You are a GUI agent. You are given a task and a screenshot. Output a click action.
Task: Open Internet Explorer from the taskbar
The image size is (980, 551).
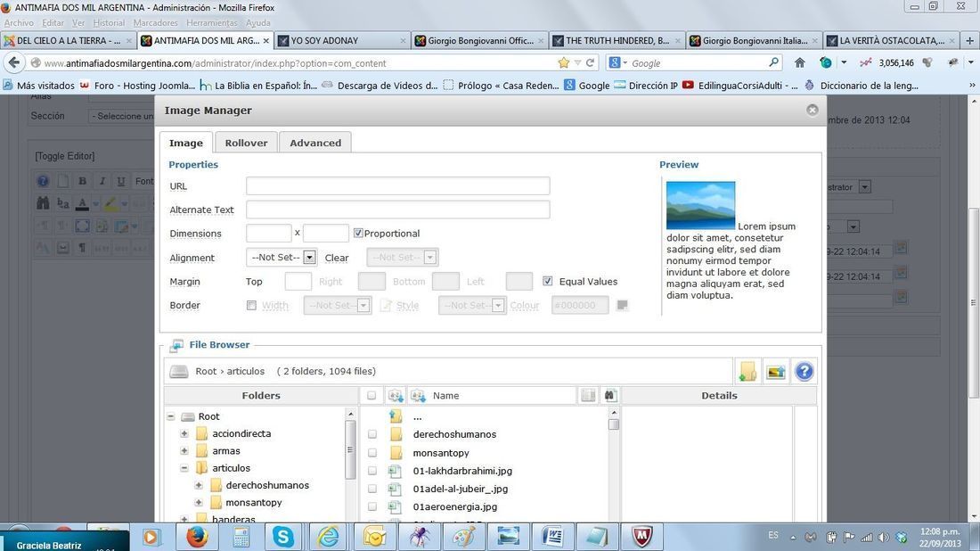[328, 537]
